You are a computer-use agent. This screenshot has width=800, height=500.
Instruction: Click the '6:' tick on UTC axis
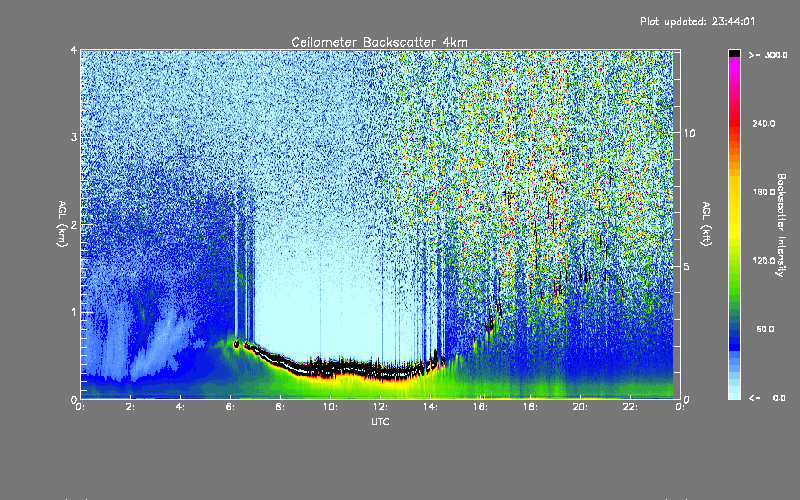pos(230,407)
